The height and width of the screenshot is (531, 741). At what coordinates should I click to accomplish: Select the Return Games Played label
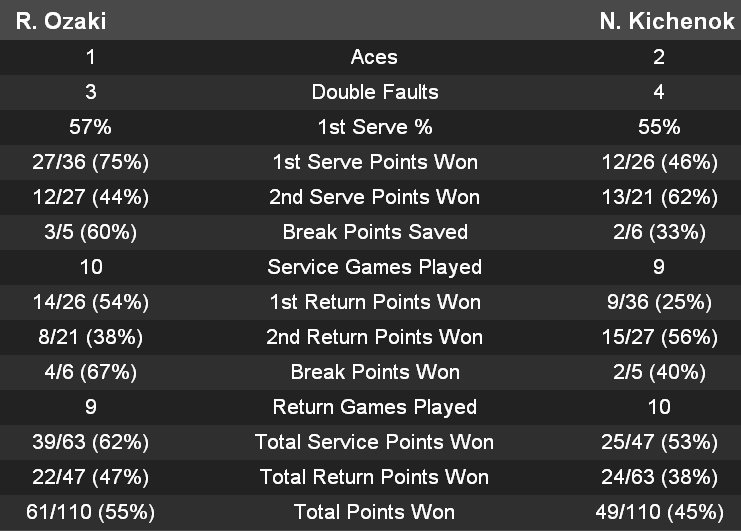tap(374, 407)
